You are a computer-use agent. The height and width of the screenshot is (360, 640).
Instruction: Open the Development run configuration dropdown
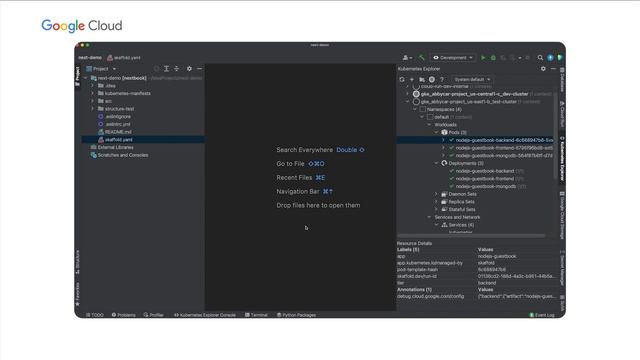[453, 58]
